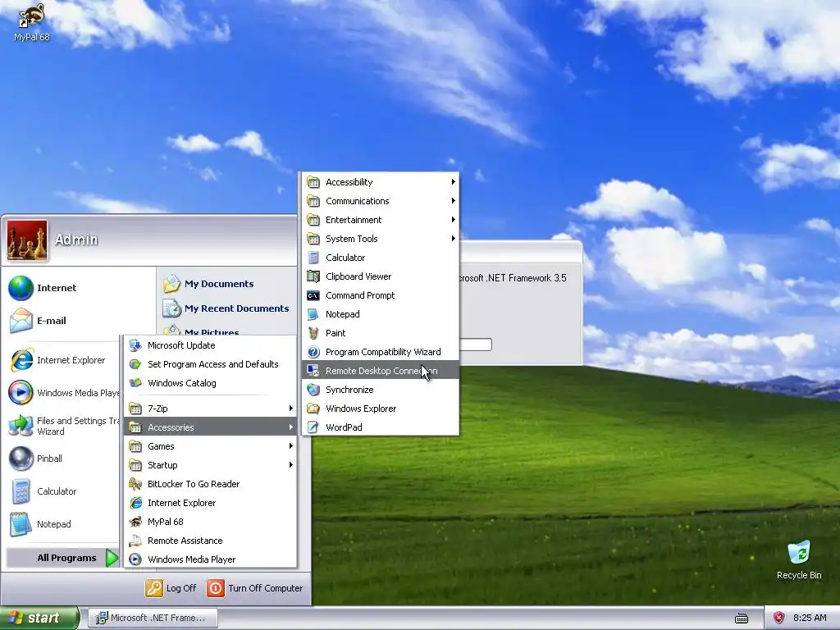Click the 8:25 AM system clock
The image size is (840, 630).
coord(810,618)
